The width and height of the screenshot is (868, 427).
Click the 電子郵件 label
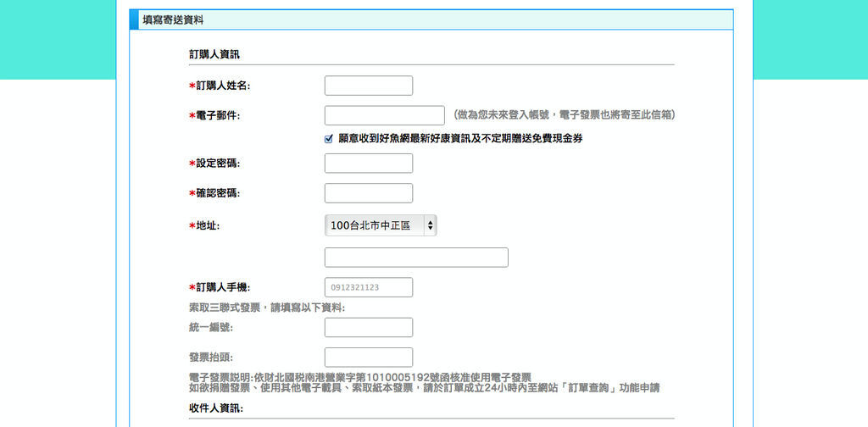coord(215,115)
